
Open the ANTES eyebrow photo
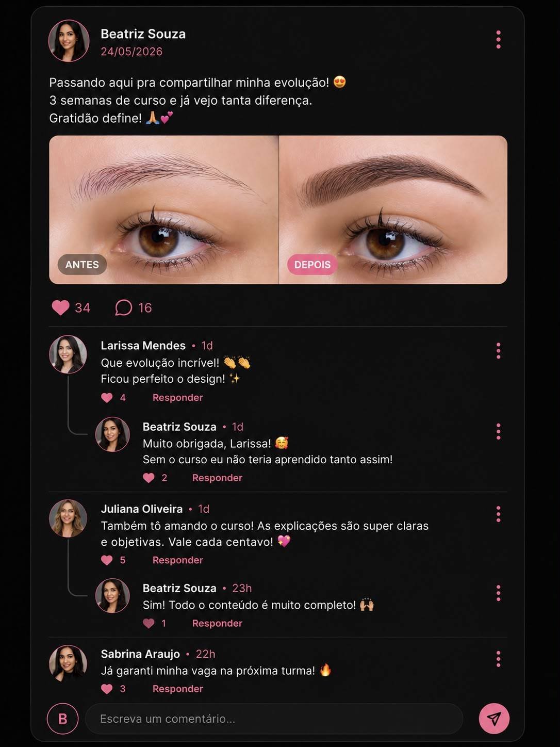(x=163, y=210)
